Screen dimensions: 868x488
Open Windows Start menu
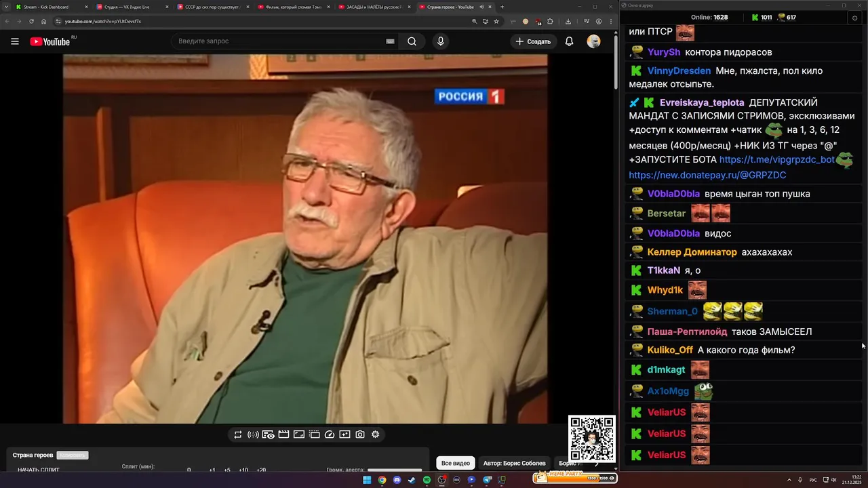pos(367,480)
